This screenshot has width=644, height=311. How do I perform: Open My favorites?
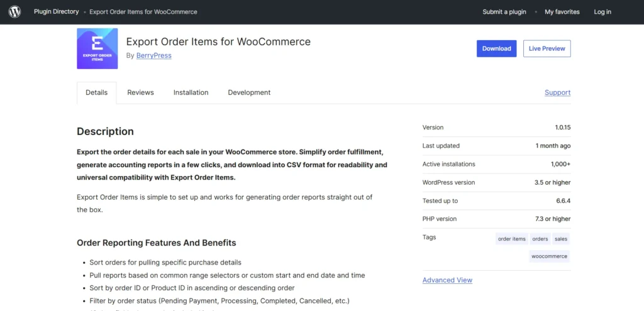[x=562, y=12]
